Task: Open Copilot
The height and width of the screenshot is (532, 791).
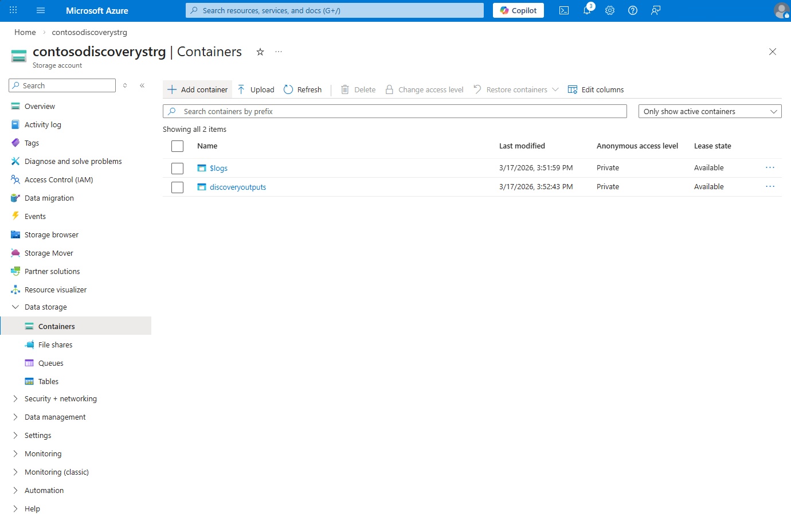Action: tap(518, 10)
